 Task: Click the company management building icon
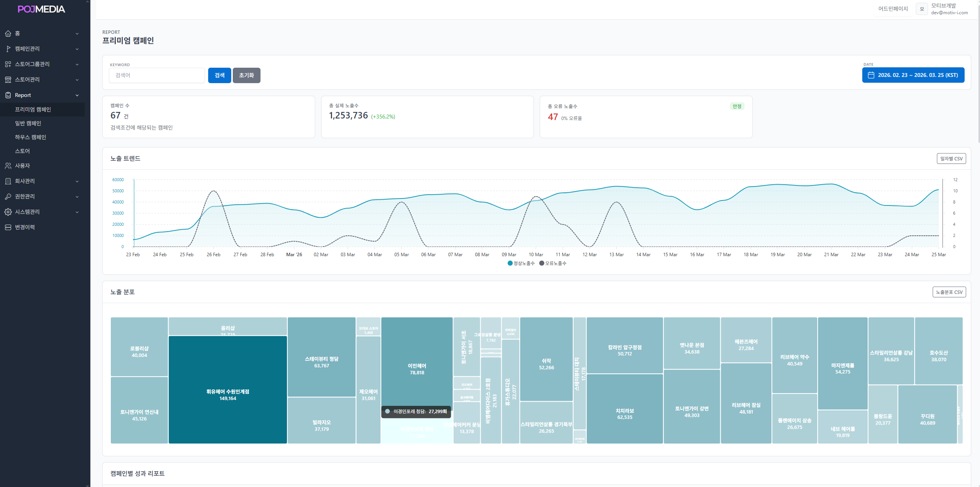click(8, 181)
